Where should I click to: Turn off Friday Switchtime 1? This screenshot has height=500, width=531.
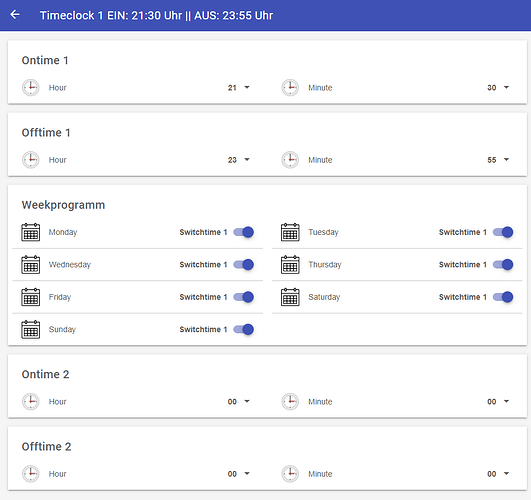pos(244,297)
